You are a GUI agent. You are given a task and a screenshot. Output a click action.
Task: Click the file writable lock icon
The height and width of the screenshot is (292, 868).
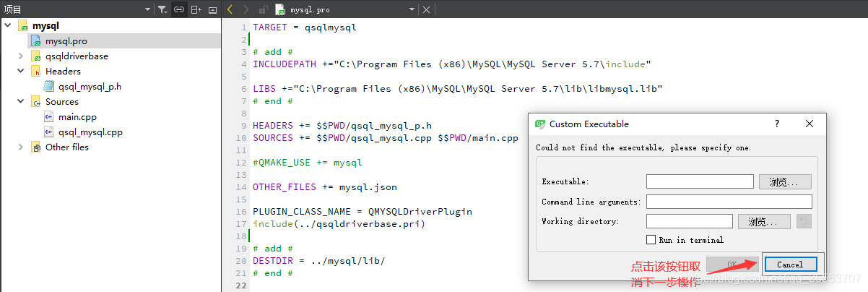(x=263, y=9)
